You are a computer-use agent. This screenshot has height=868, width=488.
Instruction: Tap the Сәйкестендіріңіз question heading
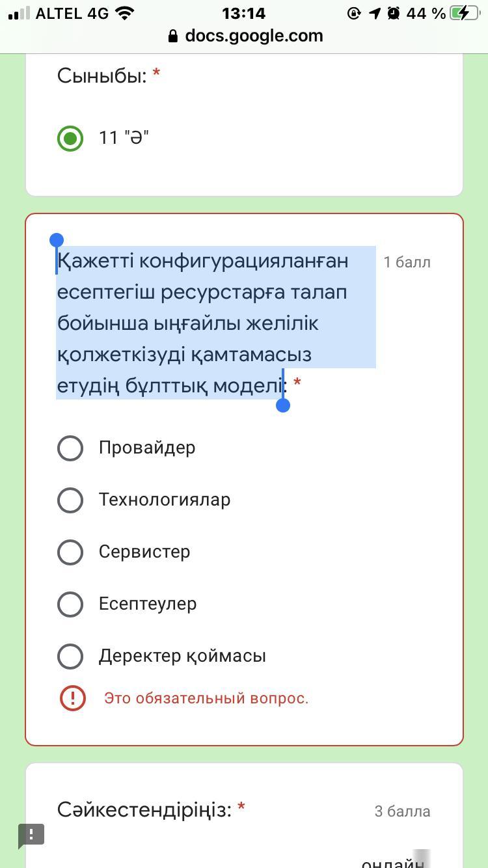(x=144, y=810)
